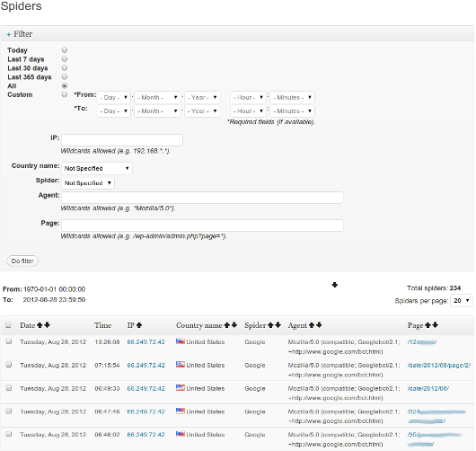This screenshot has height=451, width=476.
Task: Select the Today radio button
Action: (x=65, y=49)
